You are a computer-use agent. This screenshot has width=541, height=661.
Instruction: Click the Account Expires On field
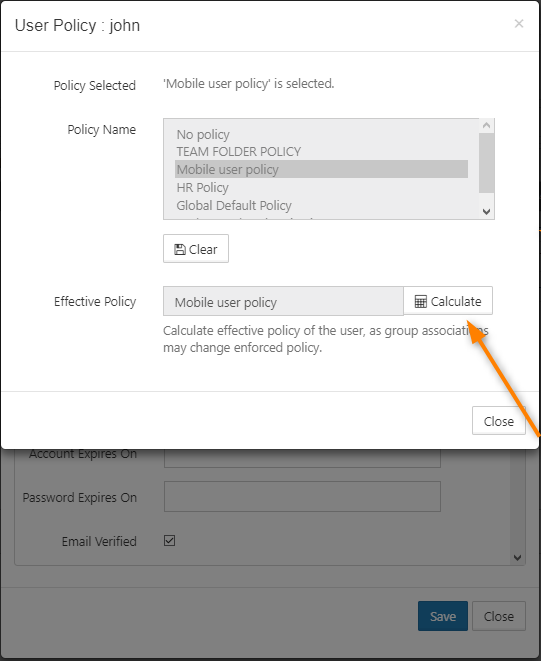302,458
